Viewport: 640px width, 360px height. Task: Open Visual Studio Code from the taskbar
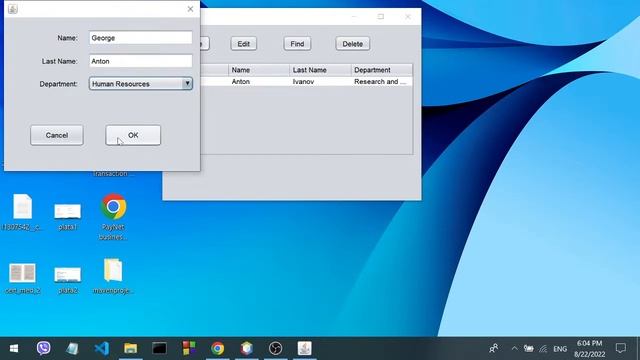[102, 348]
